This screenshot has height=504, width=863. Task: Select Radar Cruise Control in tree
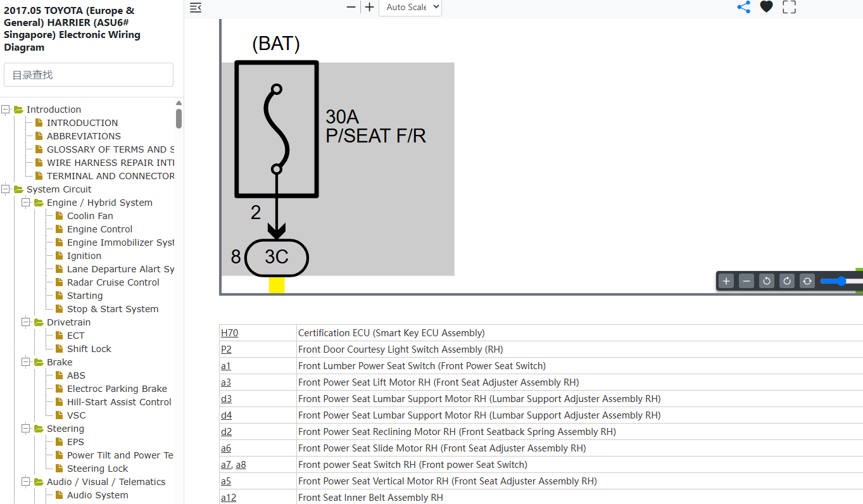coord(113,282)
